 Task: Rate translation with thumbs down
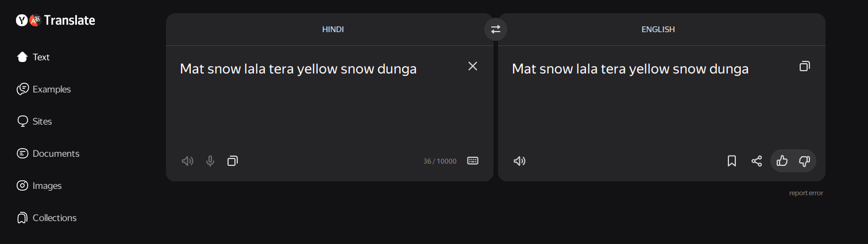pyautogui.click(x=804, y=161)
